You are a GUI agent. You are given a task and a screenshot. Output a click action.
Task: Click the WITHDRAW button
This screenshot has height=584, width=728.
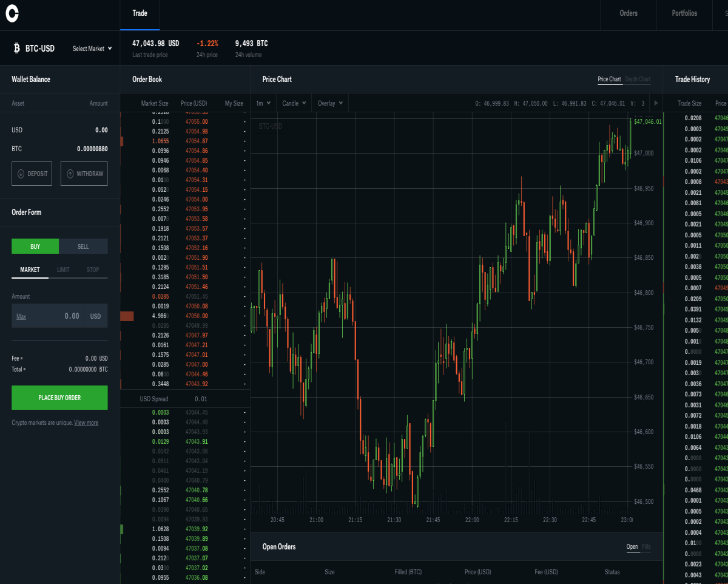click(84, 174)
